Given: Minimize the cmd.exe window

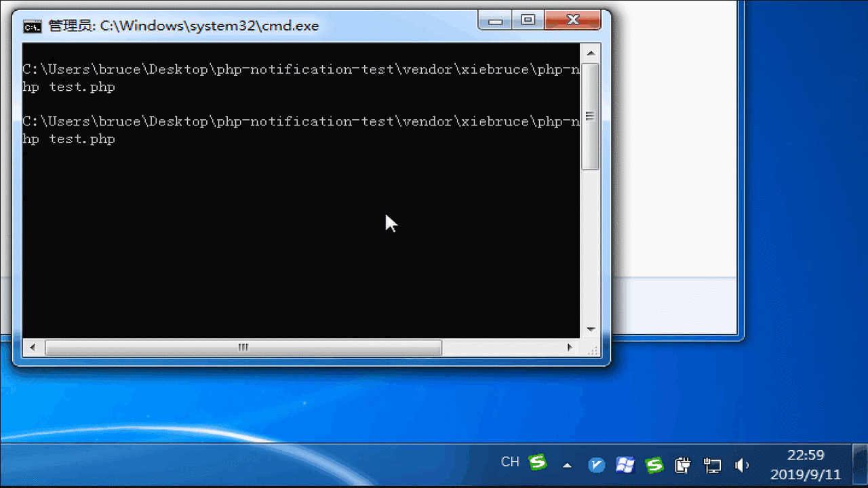Looking at the screenshot, I should click(496, 20).
